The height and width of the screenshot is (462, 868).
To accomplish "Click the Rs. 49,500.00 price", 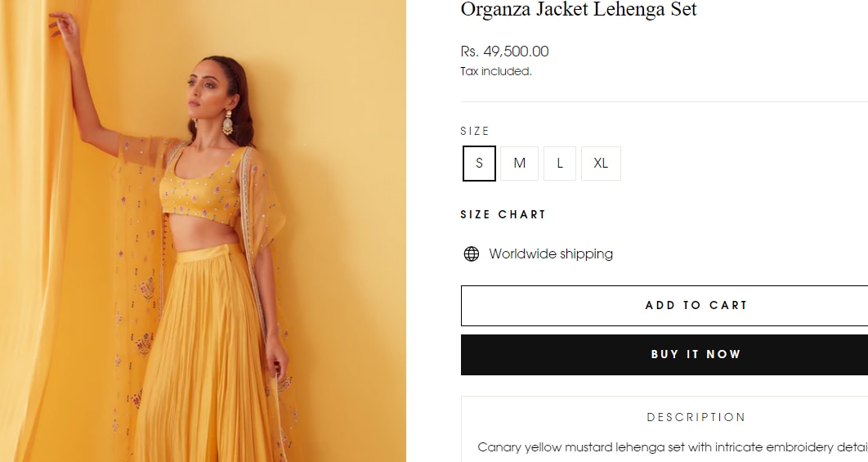I will click(504, 52).
